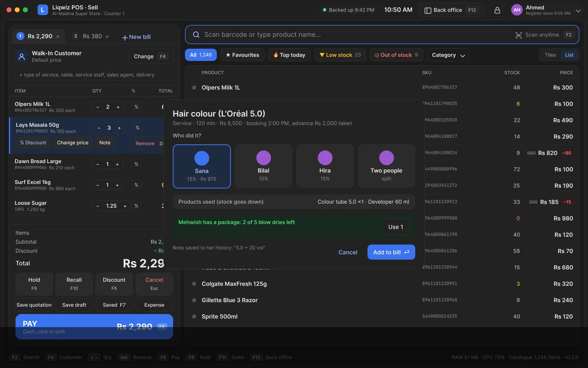Screen dimensions: 588x368
Task: Click the service and delivery tag field
Action: [94, 75]
